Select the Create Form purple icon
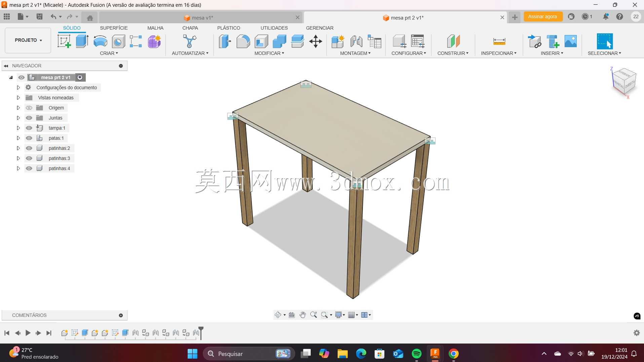Screen dimensions: 644x362 154,41
